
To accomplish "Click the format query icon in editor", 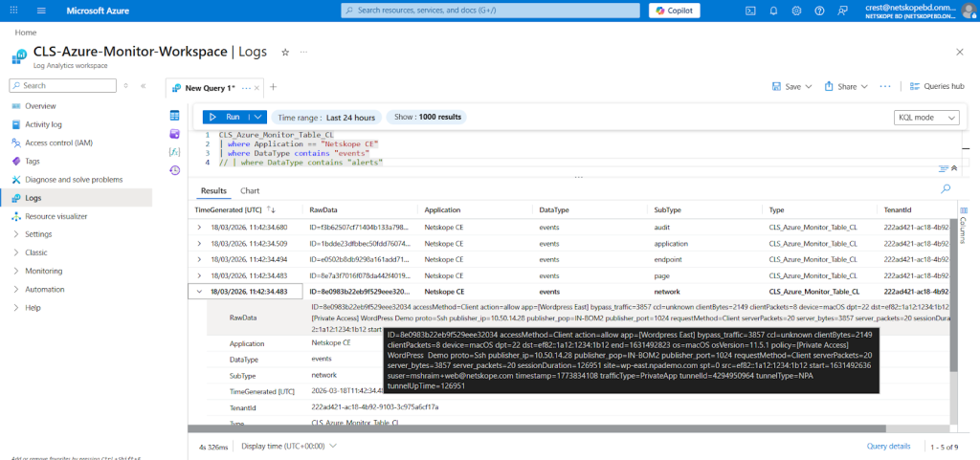I will (943, 168).
